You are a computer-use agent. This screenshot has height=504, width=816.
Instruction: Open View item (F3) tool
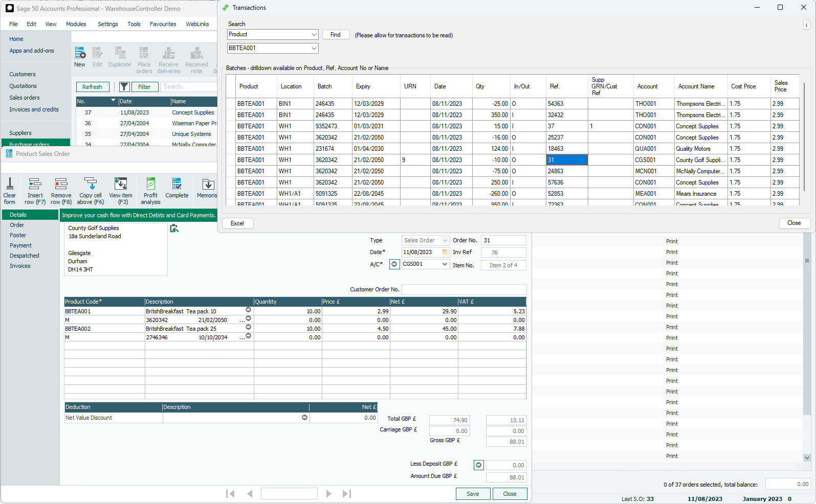[x=121, y=190]
